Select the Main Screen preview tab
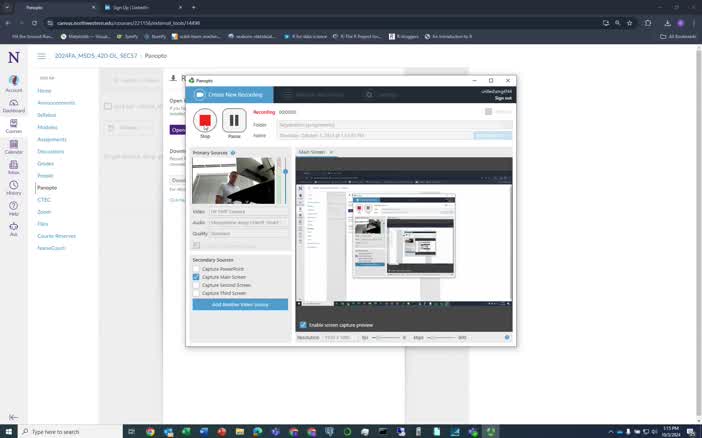The image size is (702, 438). point(315,152)
